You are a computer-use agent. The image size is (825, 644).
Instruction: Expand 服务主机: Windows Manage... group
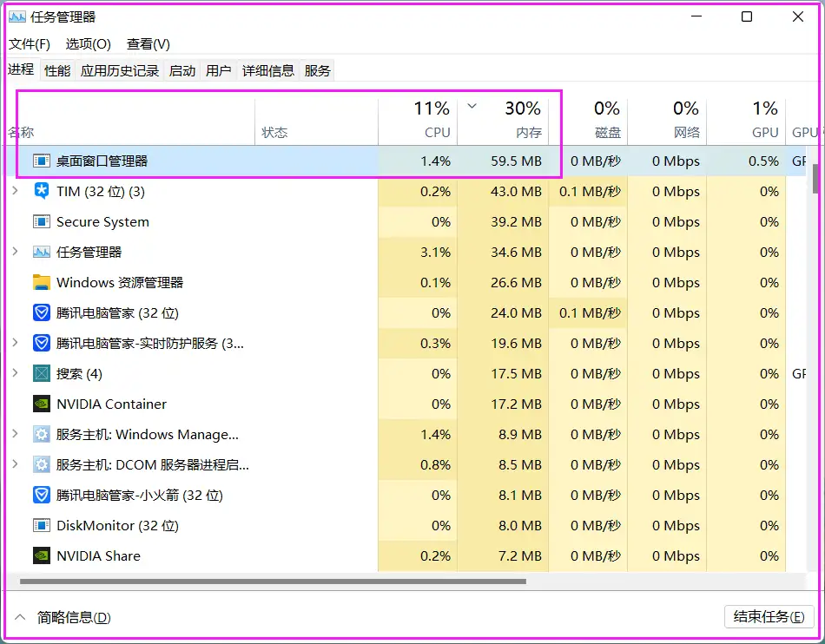[x=16, y=434]
